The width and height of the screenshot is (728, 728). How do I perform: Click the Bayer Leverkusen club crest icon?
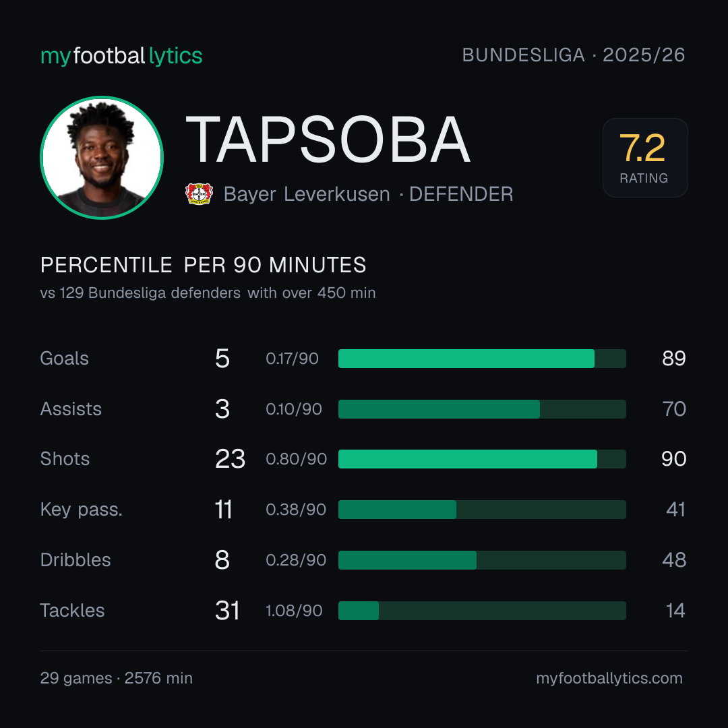pos(199,193)
